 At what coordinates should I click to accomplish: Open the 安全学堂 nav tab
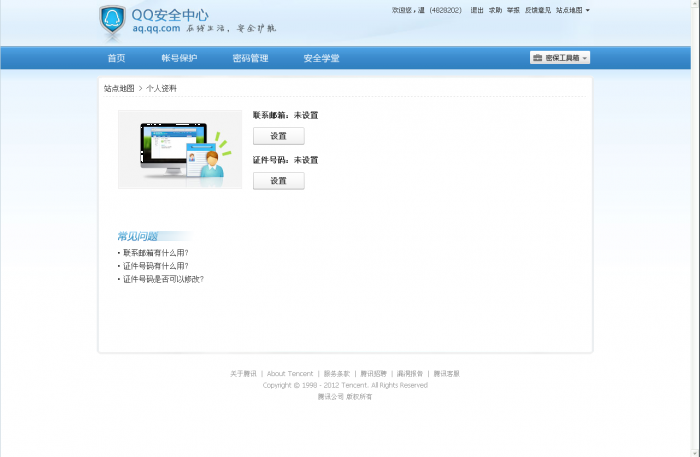point(321,58)
